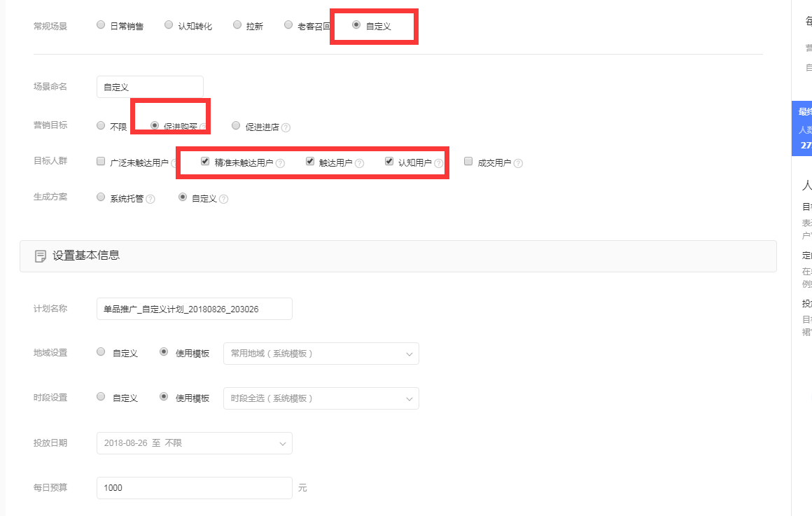
Task: Click help icon beside 生成方案 自定义
Action: tap(224, 199)
